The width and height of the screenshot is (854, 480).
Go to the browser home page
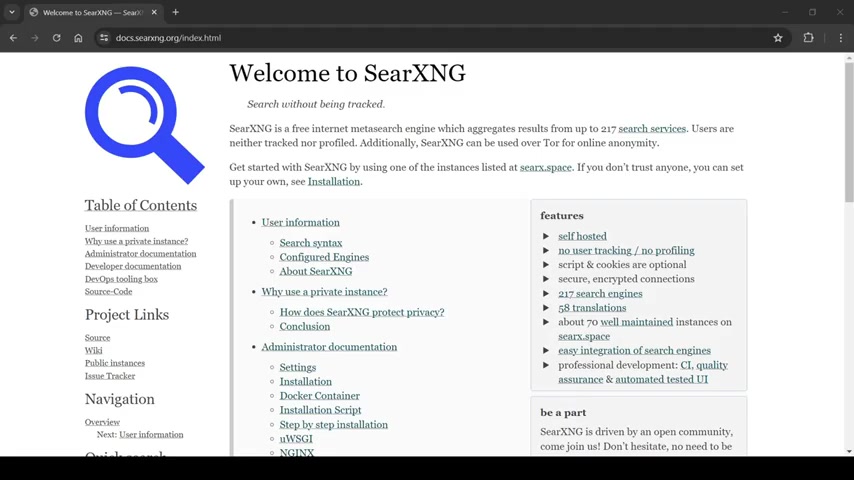pos(78,38)
